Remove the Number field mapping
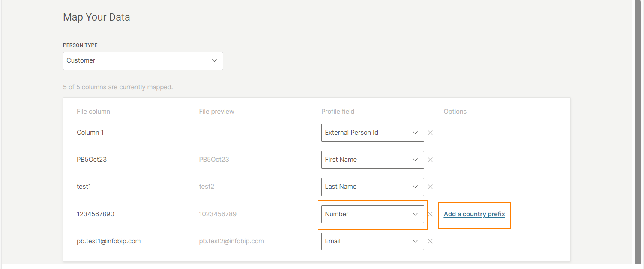644x269 pixels. (x=430, y=214)
